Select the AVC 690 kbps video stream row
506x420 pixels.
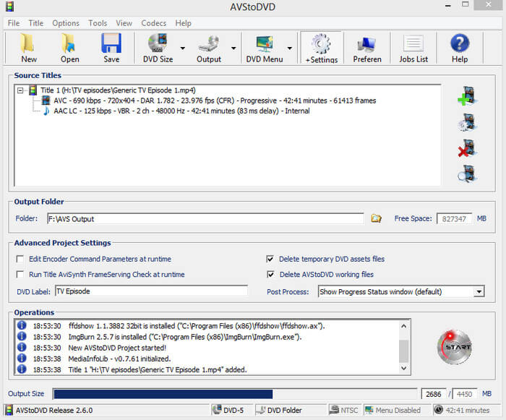tap(215, 100)
